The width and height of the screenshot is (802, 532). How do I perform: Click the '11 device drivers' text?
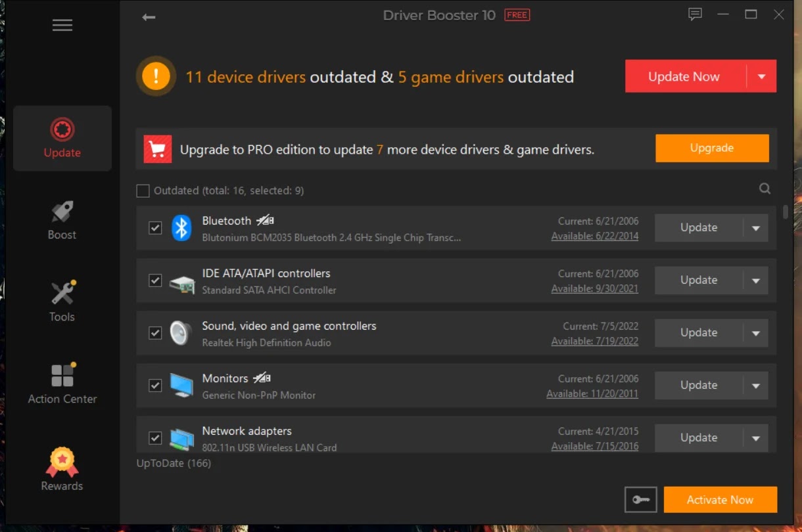pos(246,77)
